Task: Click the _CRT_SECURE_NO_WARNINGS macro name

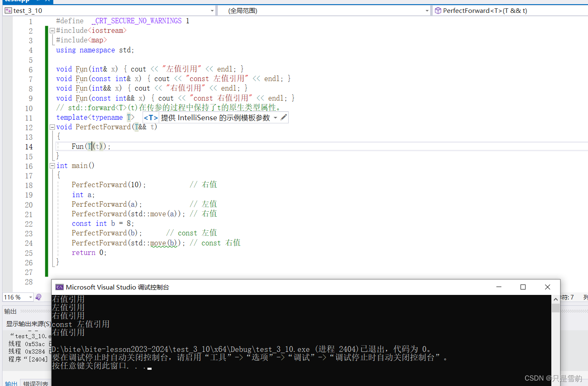Action: 137,21
